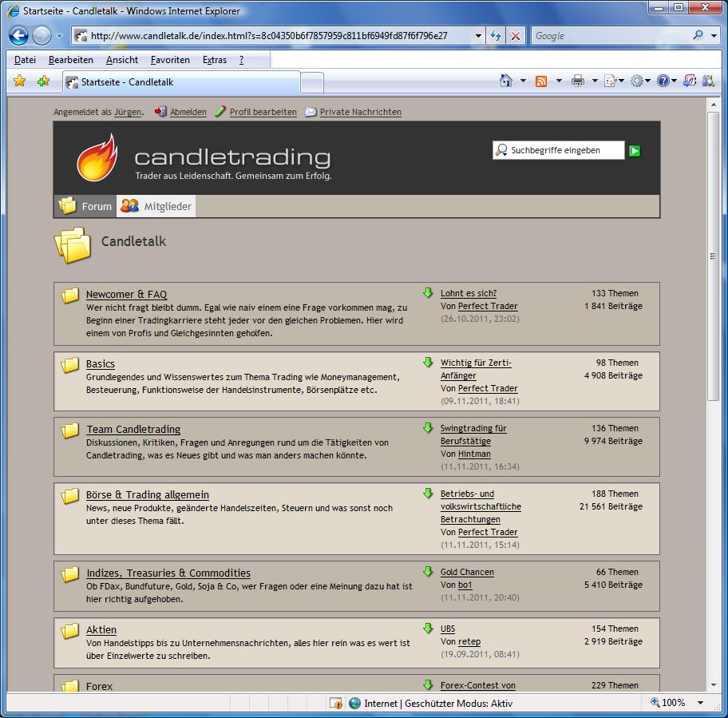Click the Profil bearbeiten pencil icon

click(220, 112)
